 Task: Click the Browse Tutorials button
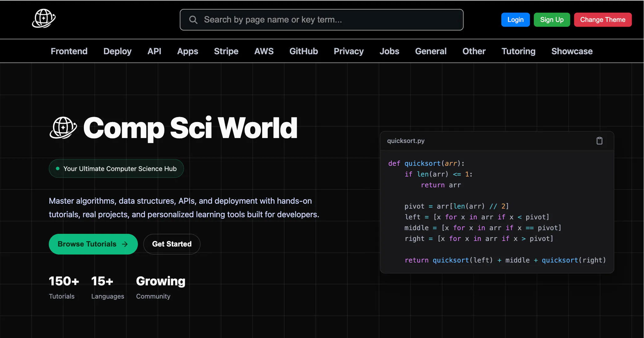[x=93, y=244]
